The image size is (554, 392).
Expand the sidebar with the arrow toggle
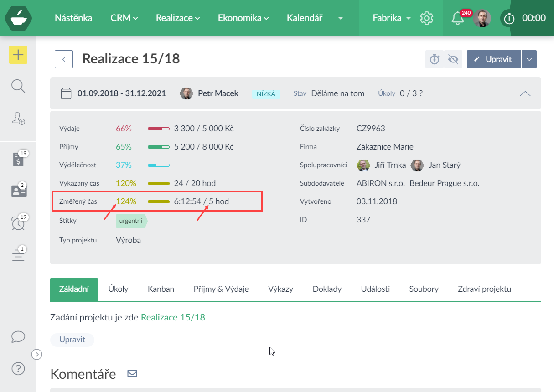[37, 354]
